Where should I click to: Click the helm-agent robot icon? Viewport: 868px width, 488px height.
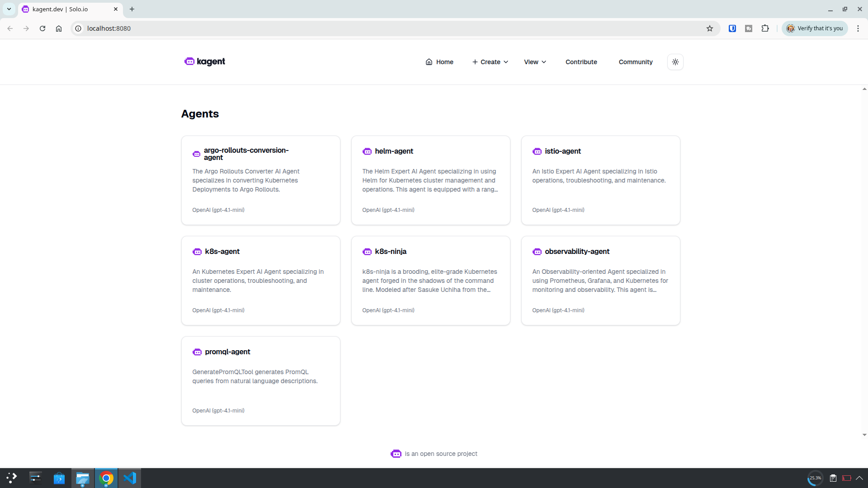coord(367,151)
